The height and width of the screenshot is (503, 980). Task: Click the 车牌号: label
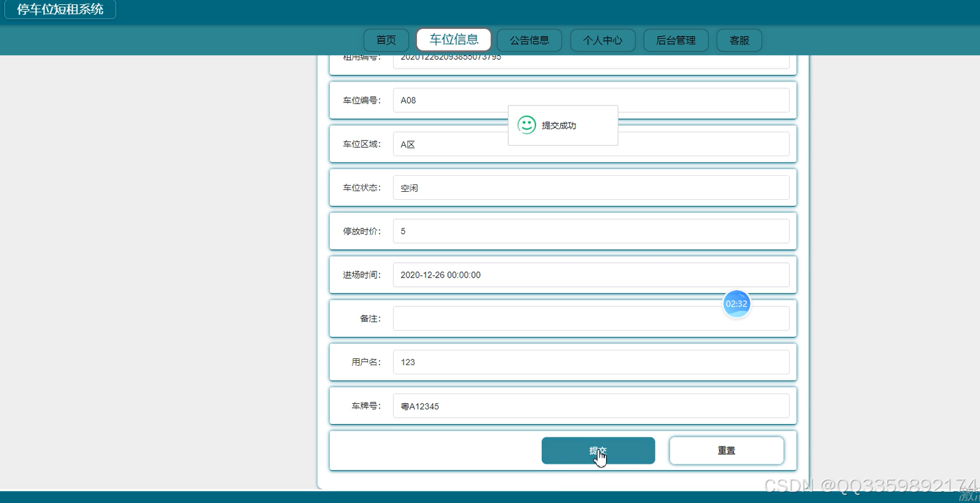[x=366, y=406]
